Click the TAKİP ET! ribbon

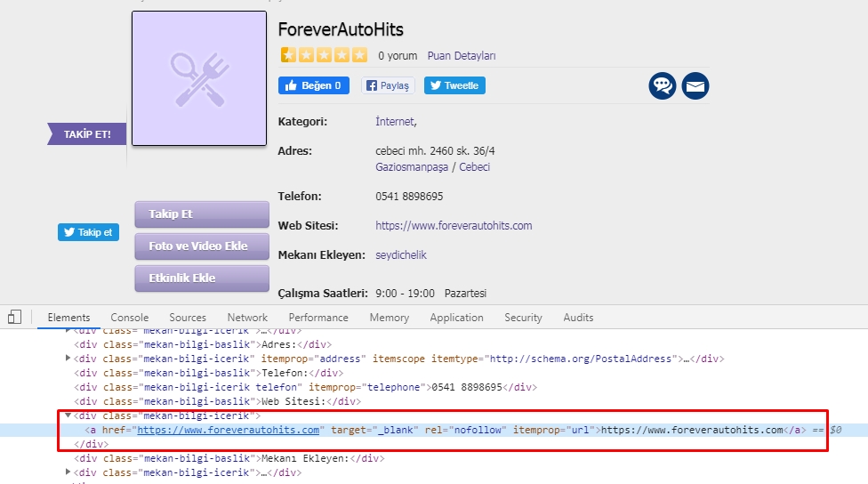(87, 134)
